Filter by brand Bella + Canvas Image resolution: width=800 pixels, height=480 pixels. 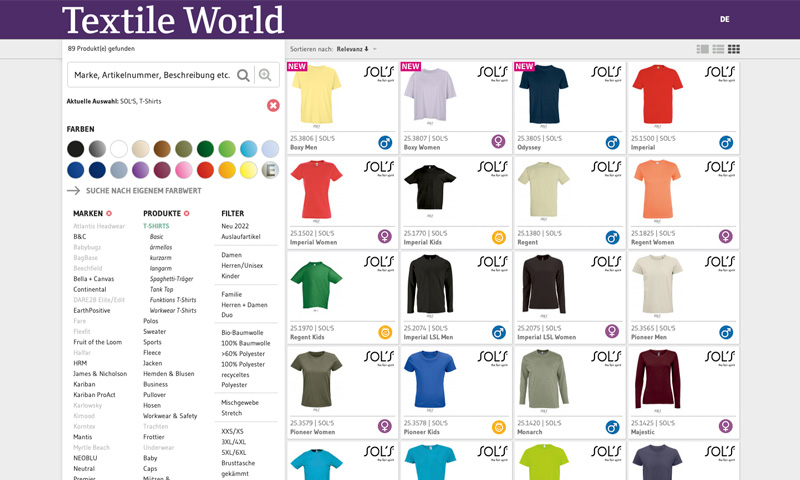click(93, 279)
